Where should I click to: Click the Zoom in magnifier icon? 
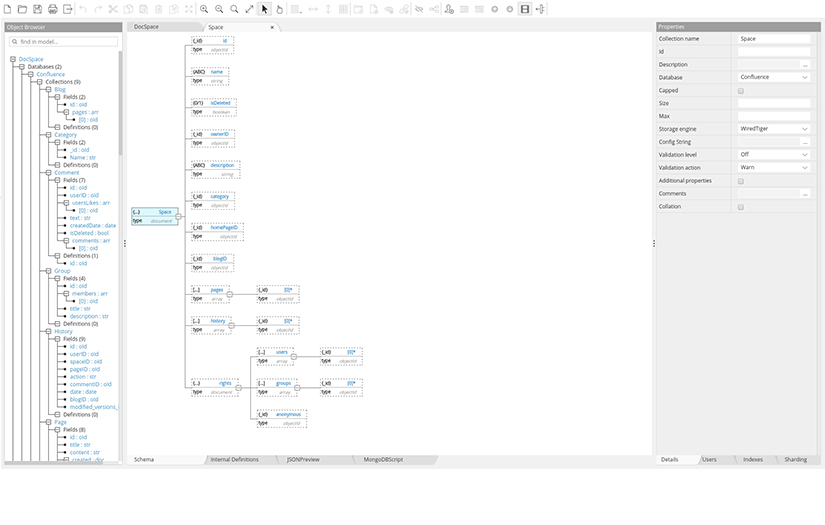(x=204, y=9)
